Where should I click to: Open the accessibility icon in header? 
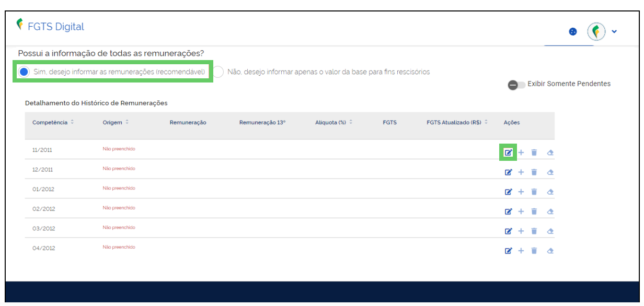(572, 32)
